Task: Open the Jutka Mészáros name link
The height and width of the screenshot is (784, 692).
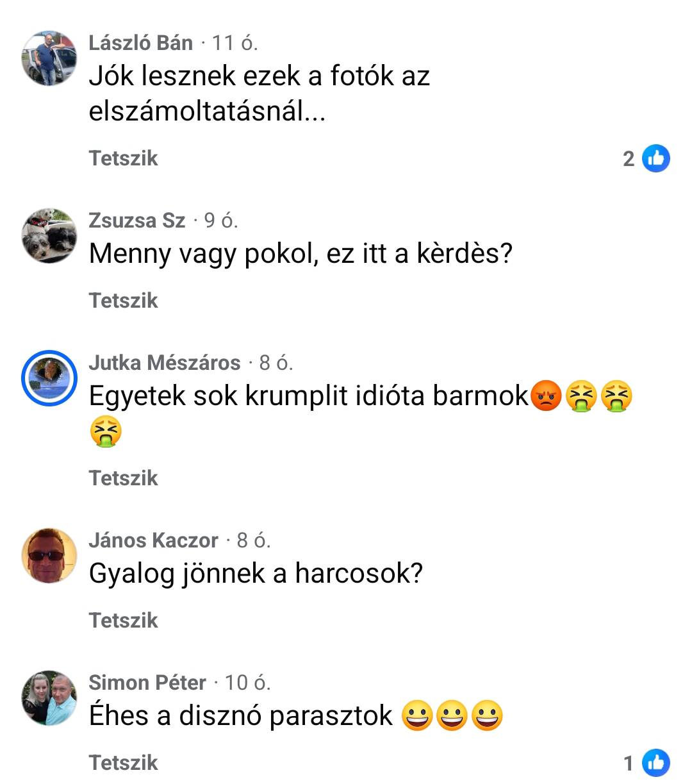Action: click(x=165, y=363)
